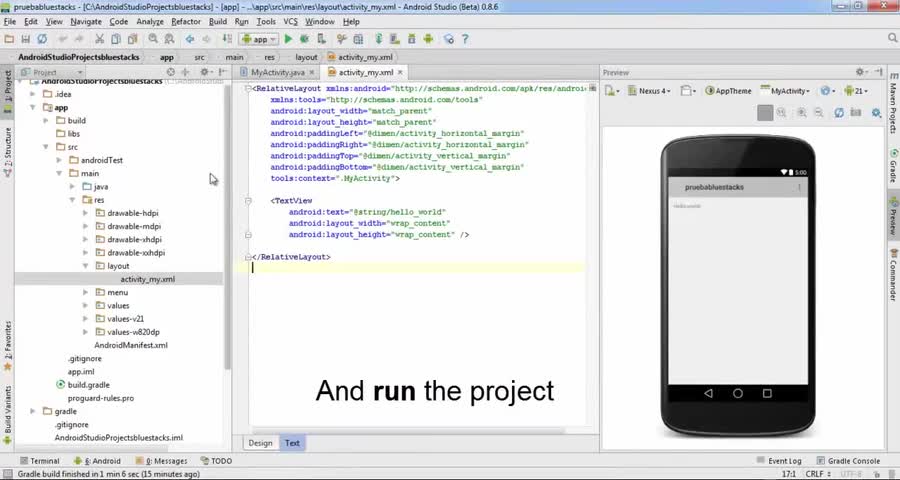This screenshot has width=900, height=480.
Task: Open the VCS menu
Action: tap(290, 21)
